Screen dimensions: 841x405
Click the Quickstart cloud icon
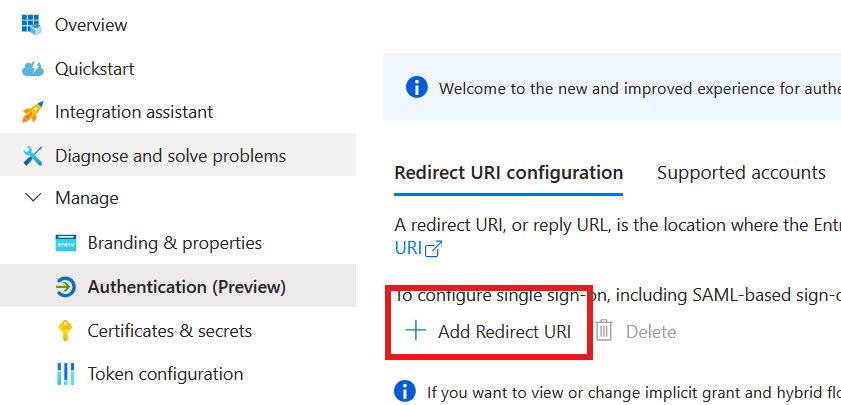[33, 69]
